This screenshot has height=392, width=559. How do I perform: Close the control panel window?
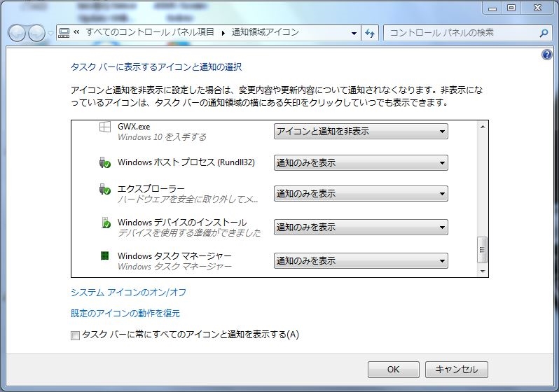537,8
